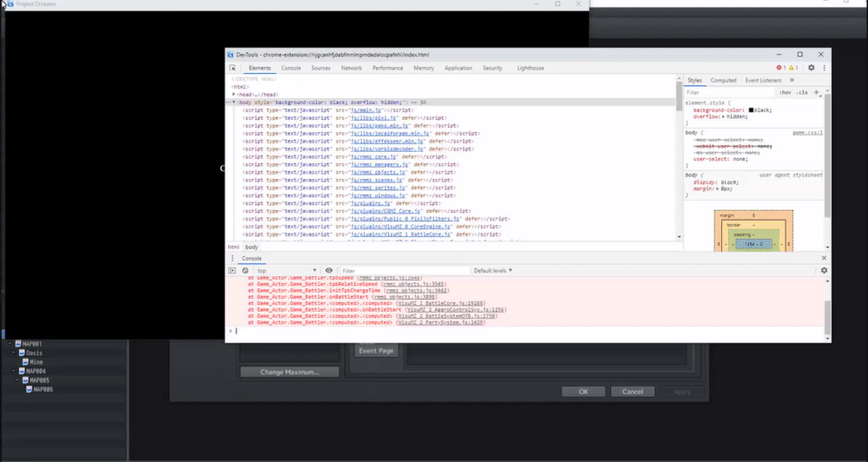The image size is (868, 462).
Task: Activate the inspect element picker in DevTools
Action: click(233, 68)
